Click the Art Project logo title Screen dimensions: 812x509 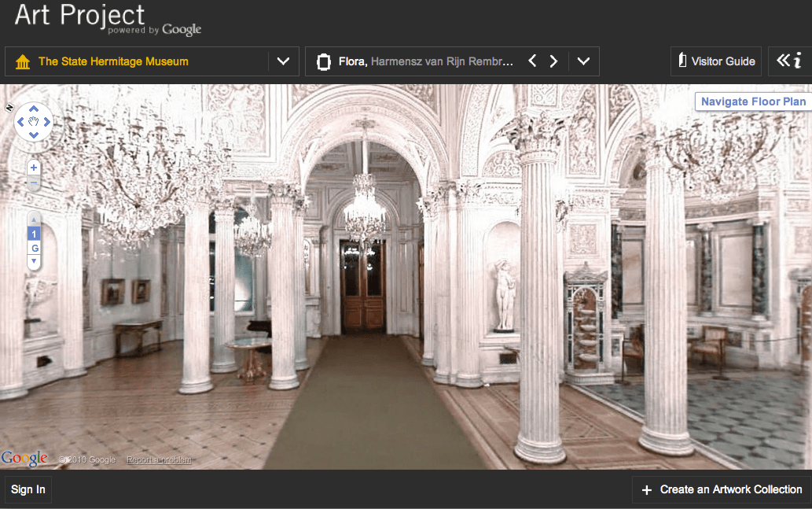point(79,14)
